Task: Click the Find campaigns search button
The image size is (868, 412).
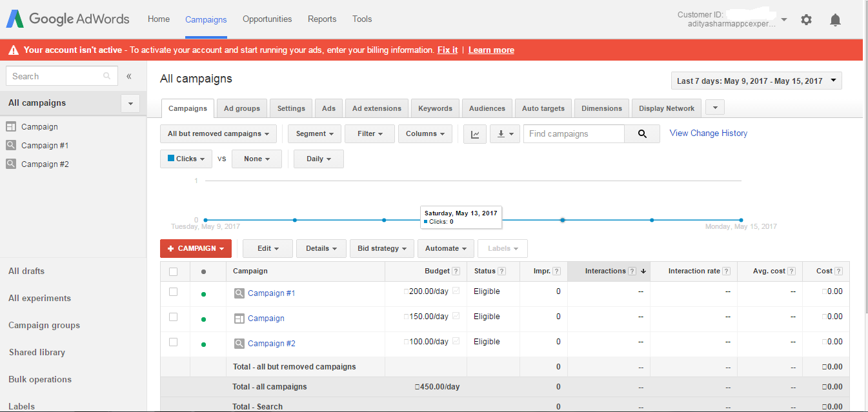Action: (642, 134)
